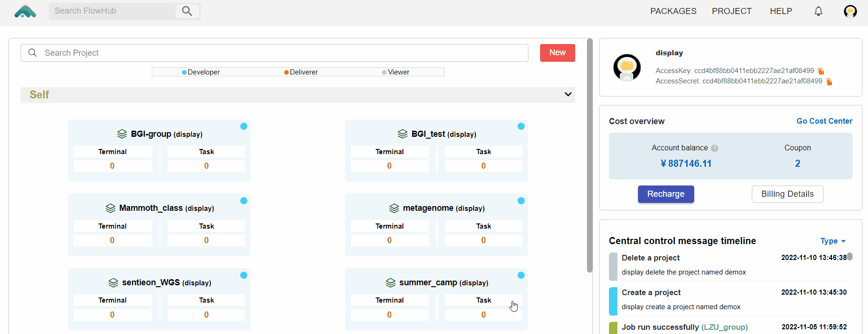Click the blue role dot on BGI-group
The image size is (868, 334).
click(x=244, y=126)
